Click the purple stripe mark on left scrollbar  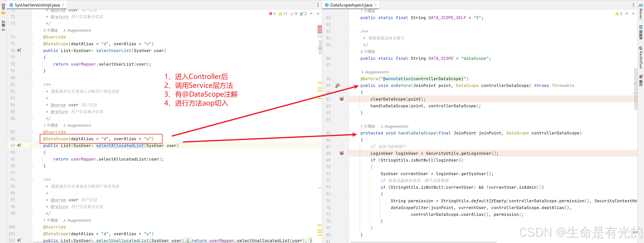[320, 48]
